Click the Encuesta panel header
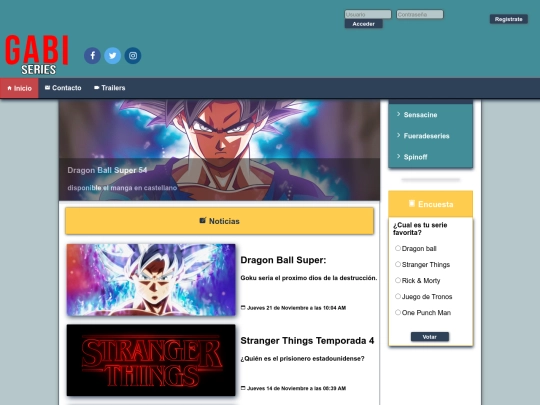Image resolution: width=540 pixels, height=405 pixels. pos(430,204)
